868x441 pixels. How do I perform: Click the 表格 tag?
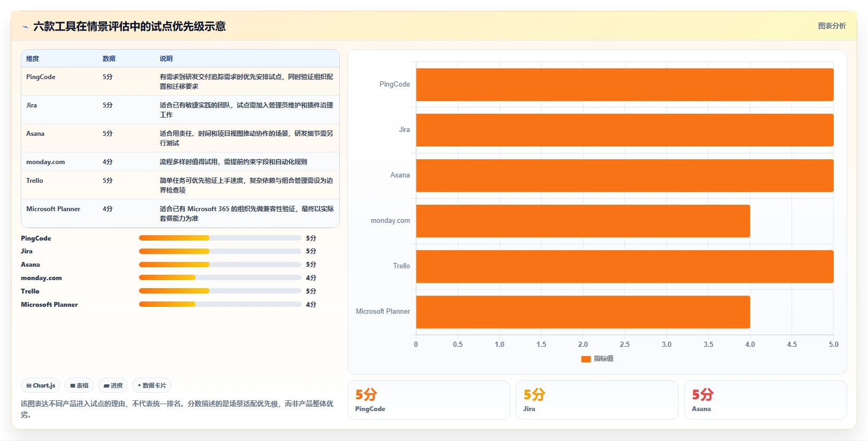(79, 385)
